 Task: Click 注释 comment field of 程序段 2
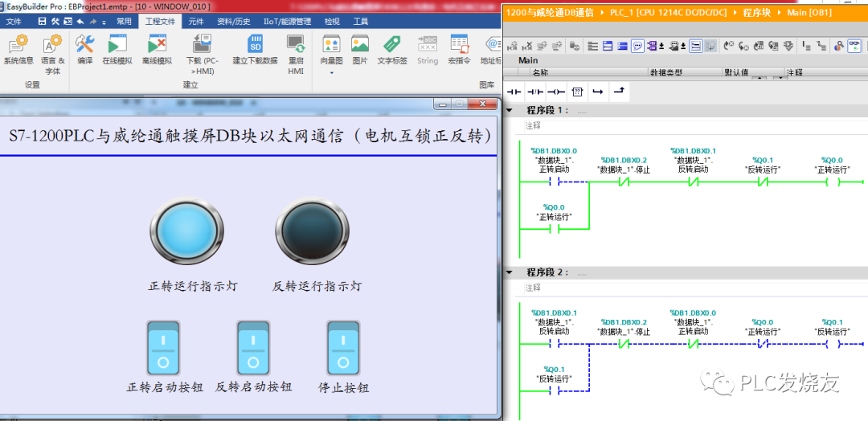tap(695, 288)
